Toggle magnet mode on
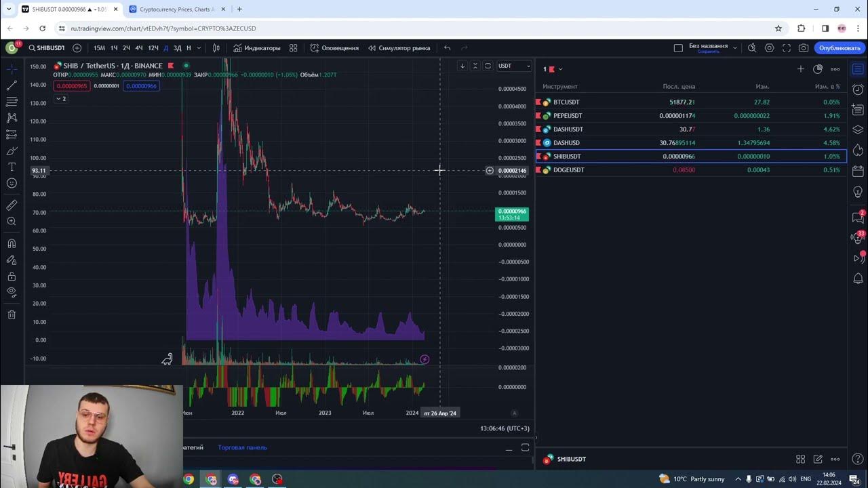 click(12, 243)
